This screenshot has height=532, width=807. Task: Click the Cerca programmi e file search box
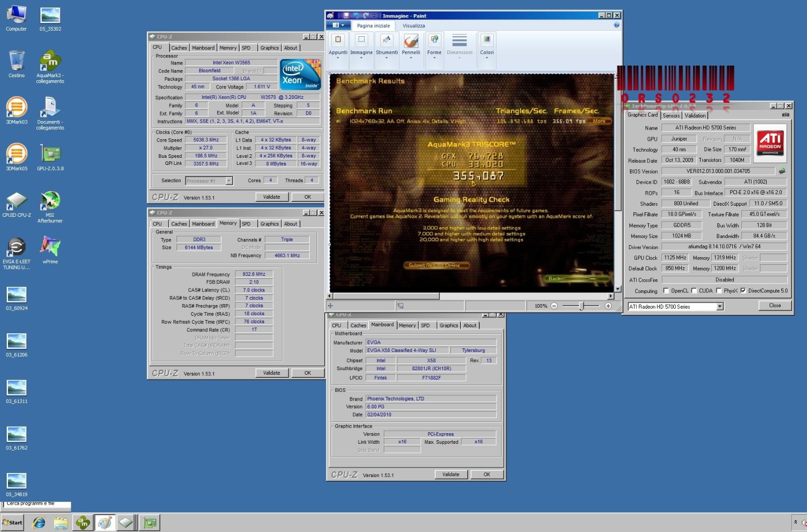tap(37, 504)
